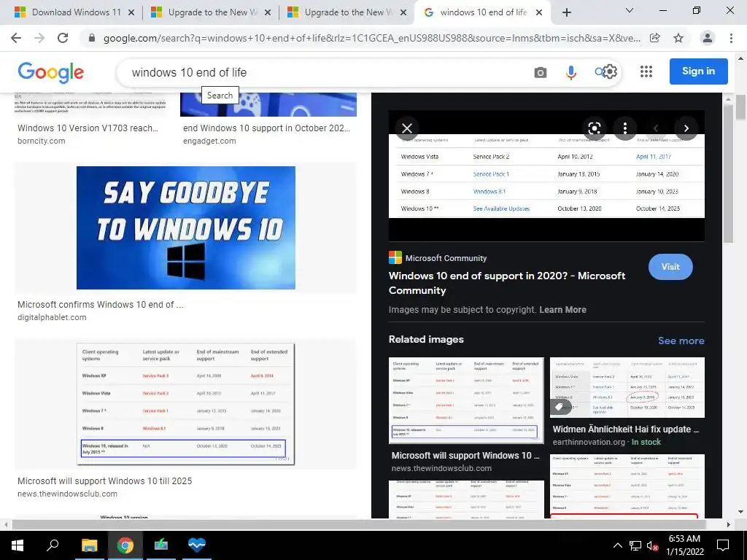Click the page vertical scrollbar thumb

coord(741,107)
